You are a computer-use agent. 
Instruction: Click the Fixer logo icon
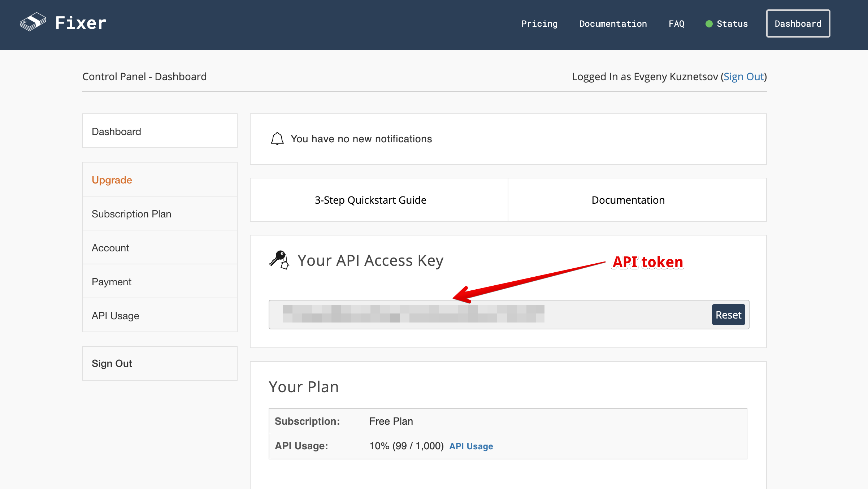pos(33,22)
